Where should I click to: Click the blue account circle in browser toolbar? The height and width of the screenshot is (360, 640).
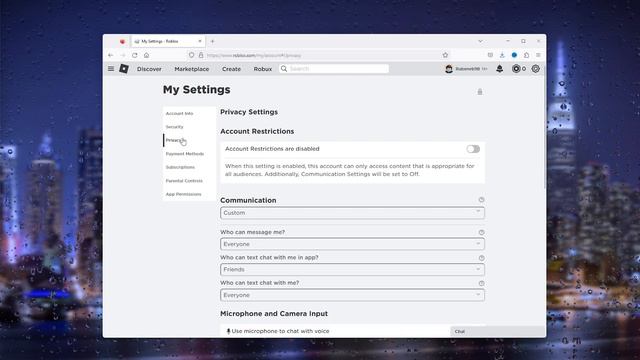(x=514, y=55)
